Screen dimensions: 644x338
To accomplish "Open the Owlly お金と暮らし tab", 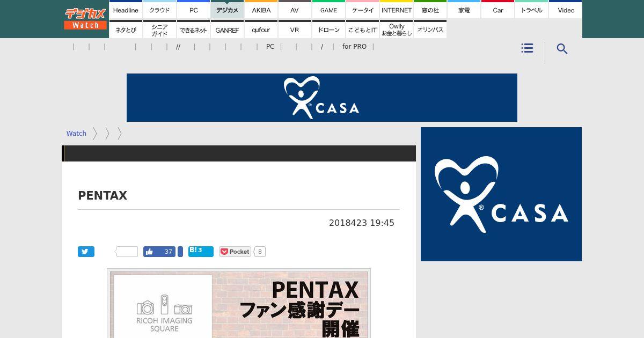I will [396, 30].
